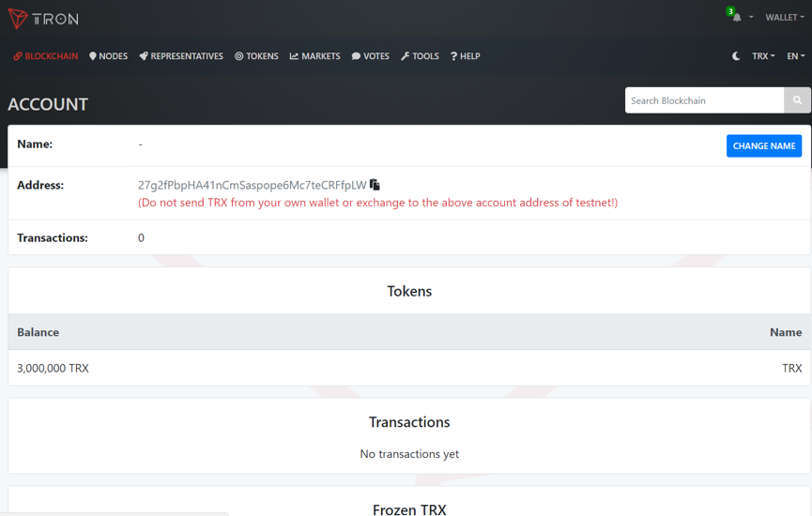812x516 pixels.
Task: Open the BLOCKCHAIN menu
Action: [46, 56]
